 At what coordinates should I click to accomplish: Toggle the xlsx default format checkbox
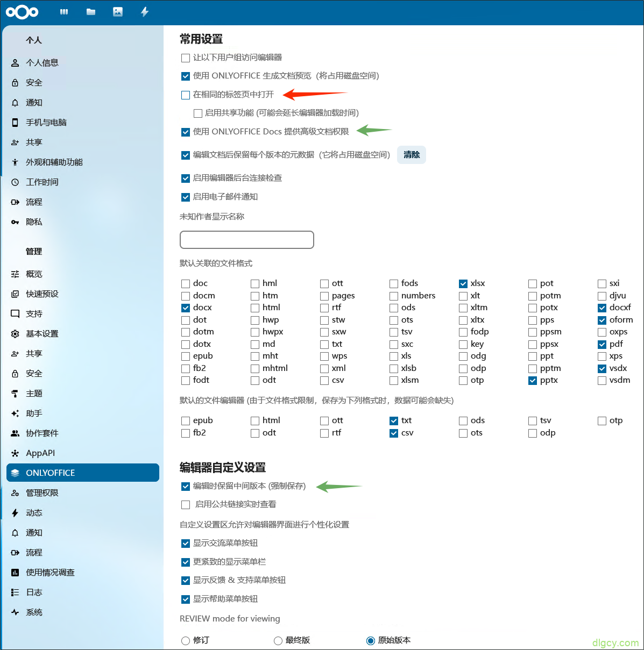[463, 284]
